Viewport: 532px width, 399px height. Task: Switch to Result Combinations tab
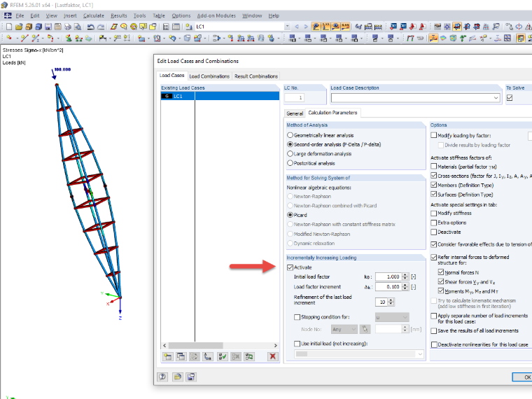(x=256, y=76)
